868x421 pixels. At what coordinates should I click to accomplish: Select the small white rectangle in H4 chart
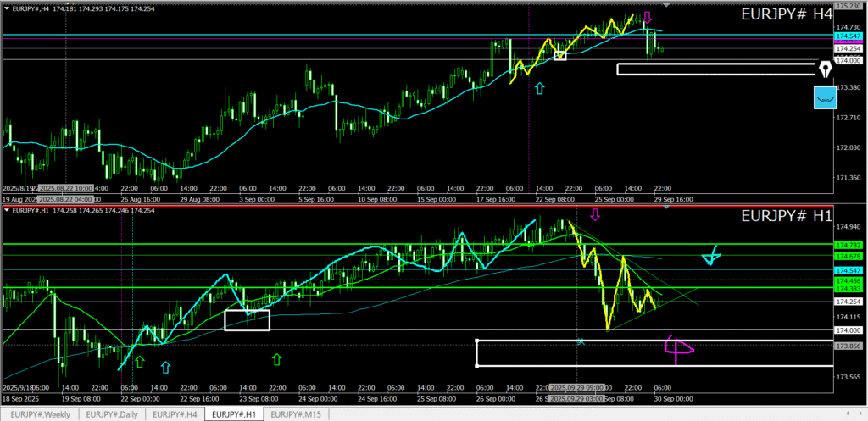(x=559, y=56)
